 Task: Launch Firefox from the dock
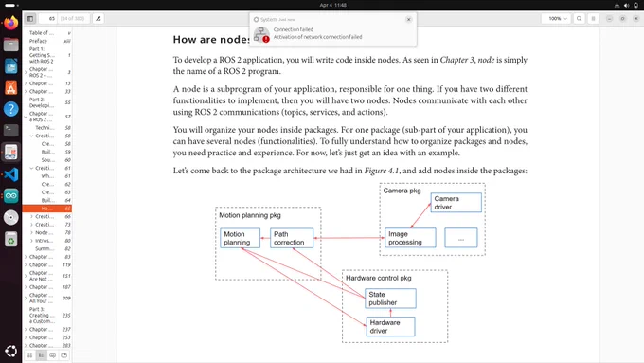pos(11,23)
